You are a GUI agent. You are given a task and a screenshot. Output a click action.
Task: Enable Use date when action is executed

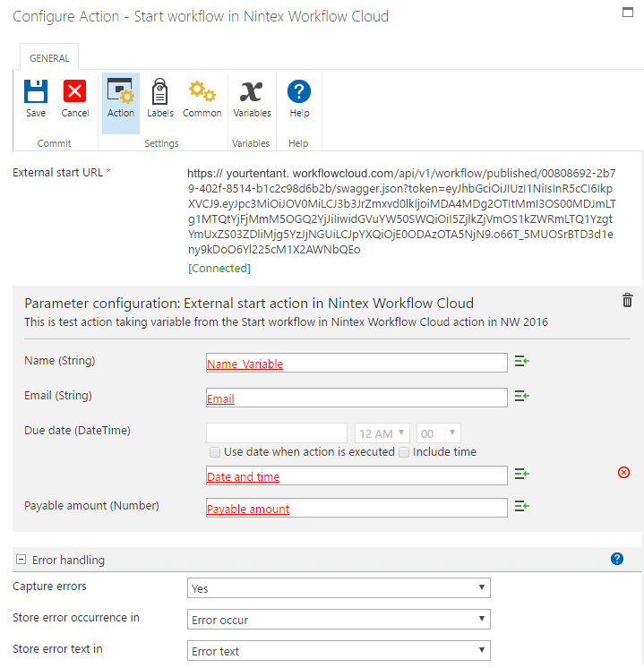[x=215, y=452]
